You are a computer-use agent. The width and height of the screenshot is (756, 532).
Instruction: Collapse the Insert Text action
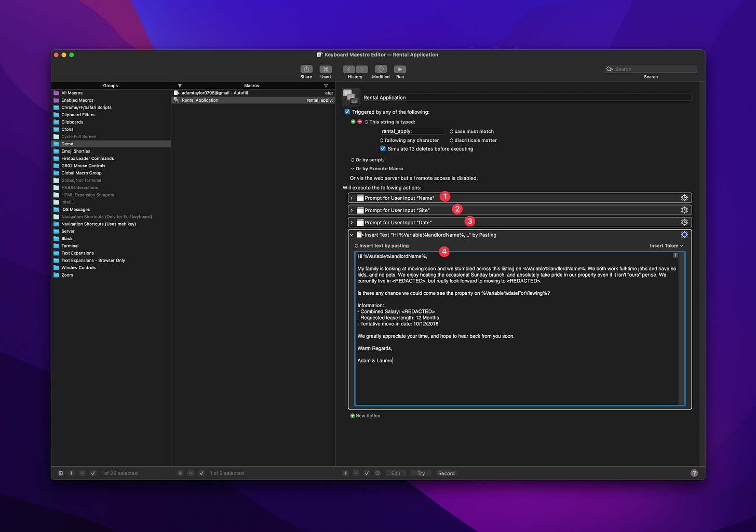point(352,235)
